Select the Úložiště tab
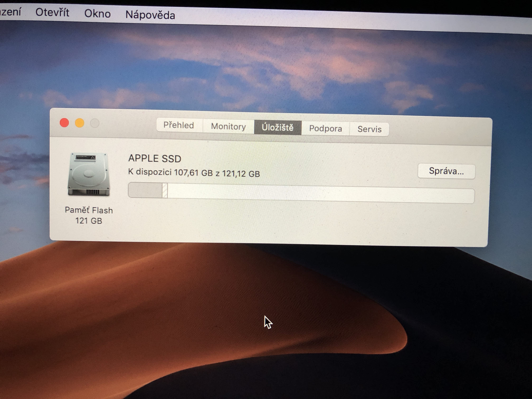 click(277, 127)
